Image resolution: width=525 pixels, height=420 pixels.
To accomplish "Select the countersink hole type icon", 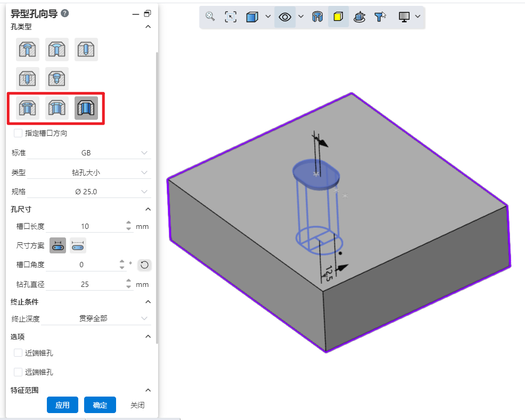I will pos(57,50).
